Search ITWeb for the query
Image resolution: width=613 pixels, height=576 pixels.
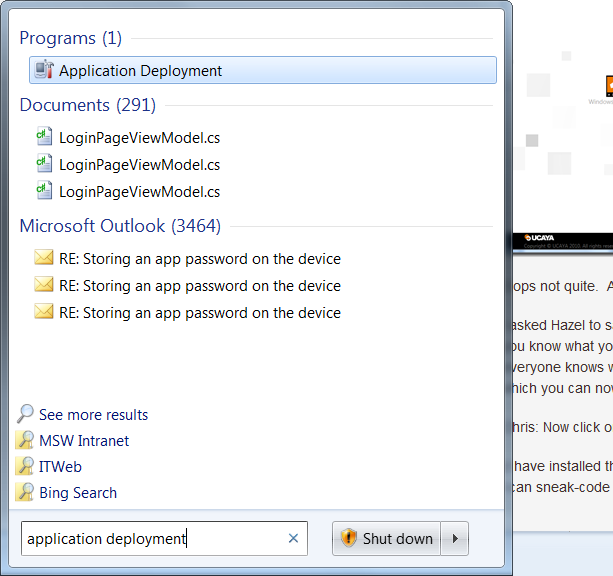click(60, 467)
